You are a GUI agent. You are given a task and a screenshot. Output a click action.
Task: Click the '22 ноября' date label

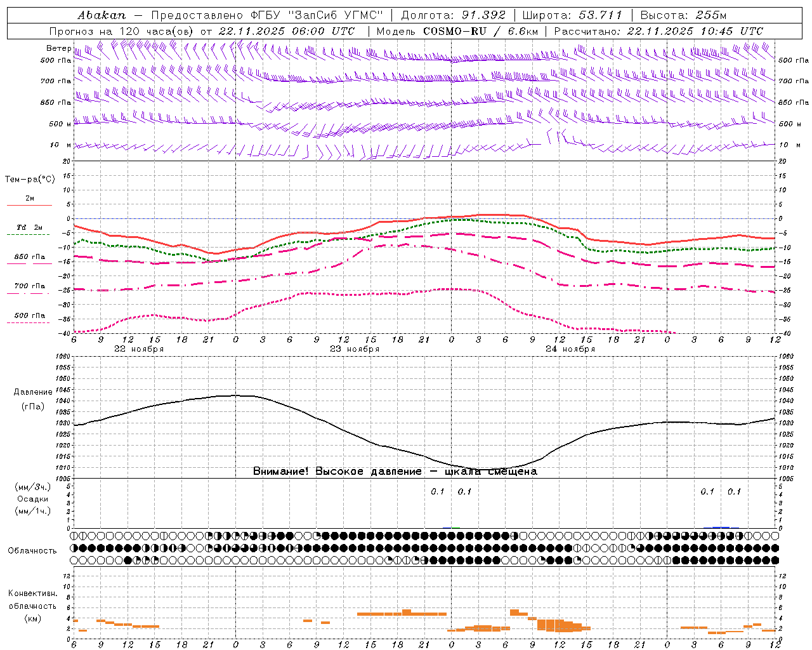coord(139,349)
